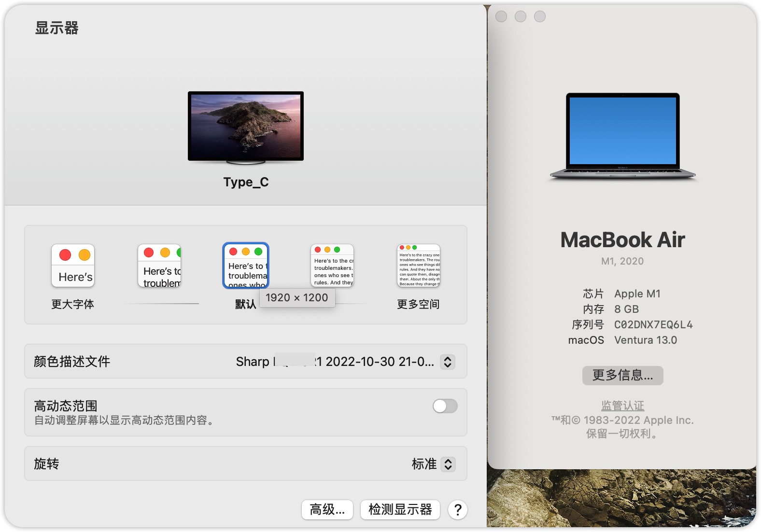Click the 8 GB memory value
This screenshot has width=761, height=532.
[627, 309]
